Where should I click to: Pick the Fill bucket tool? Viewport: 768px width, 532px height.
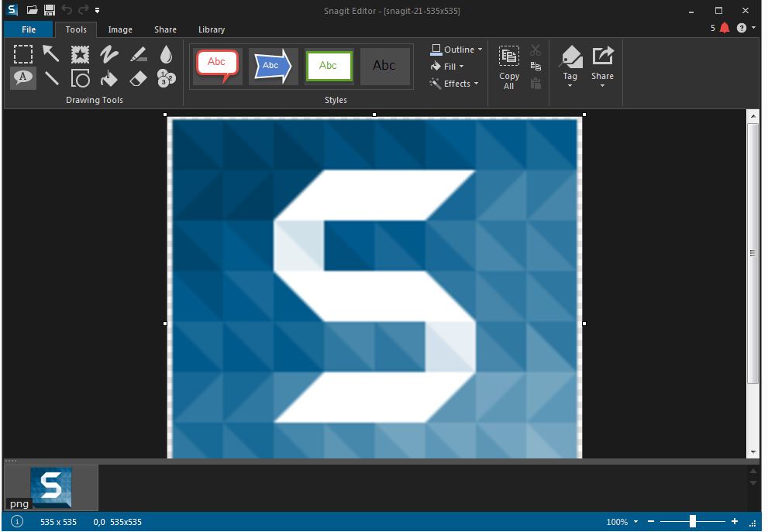pyautogui.click(x=108, y=78)
